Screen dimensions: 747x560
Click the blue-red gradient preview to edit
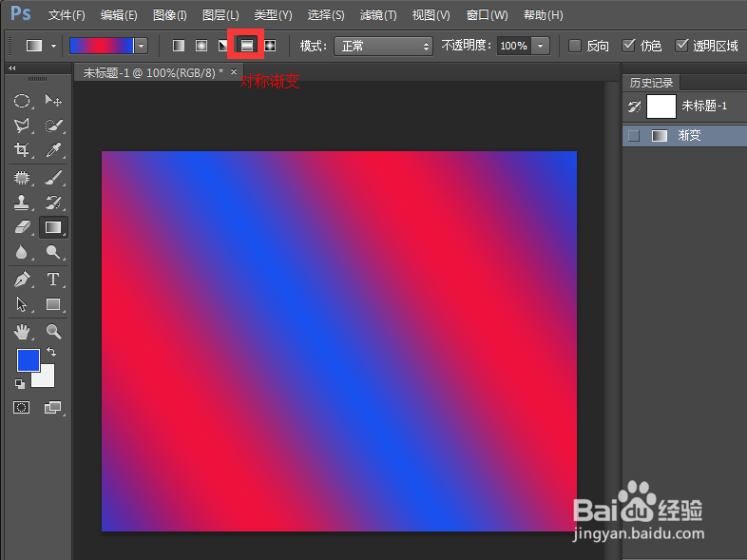point(102,46)
